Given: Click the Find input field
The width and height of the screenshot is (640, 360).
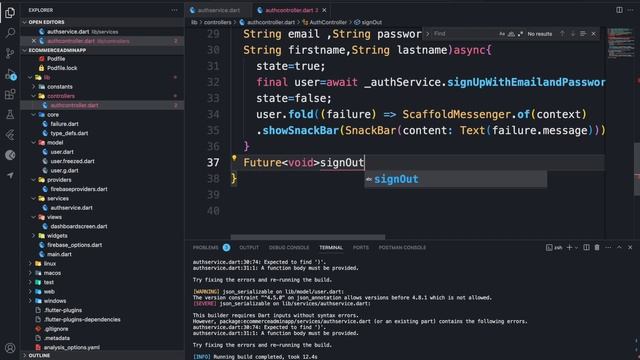Looking at the screenshot, I should (x=464, y=34).
